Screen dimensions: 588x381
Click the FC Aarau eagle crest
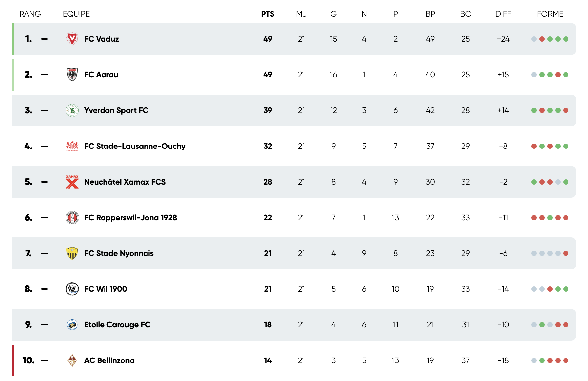72,75
